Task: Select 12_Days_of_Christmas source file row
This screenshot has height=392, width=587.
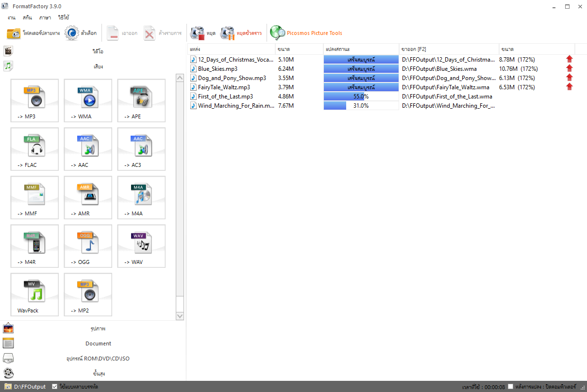Action: pyautogui.click(x=232, y=60)
